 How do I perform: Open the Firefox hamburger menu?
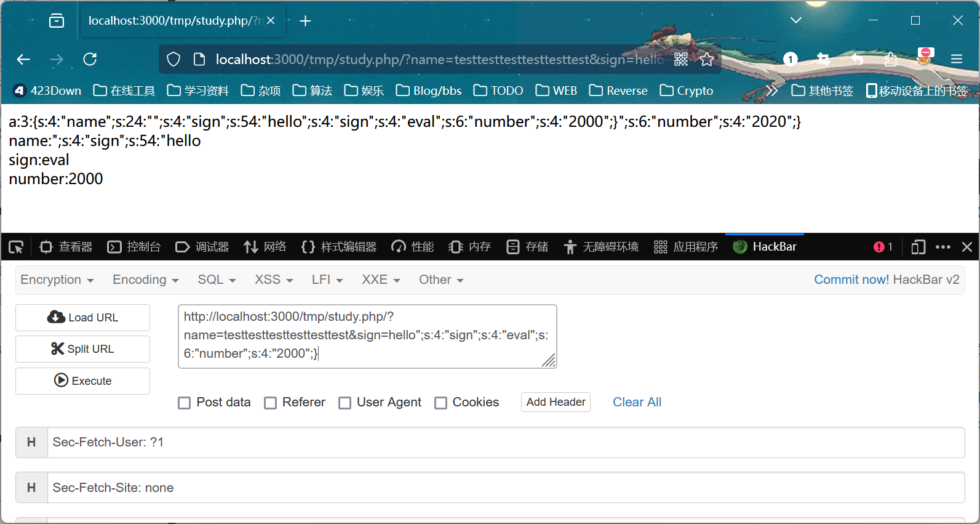(956, 59)
